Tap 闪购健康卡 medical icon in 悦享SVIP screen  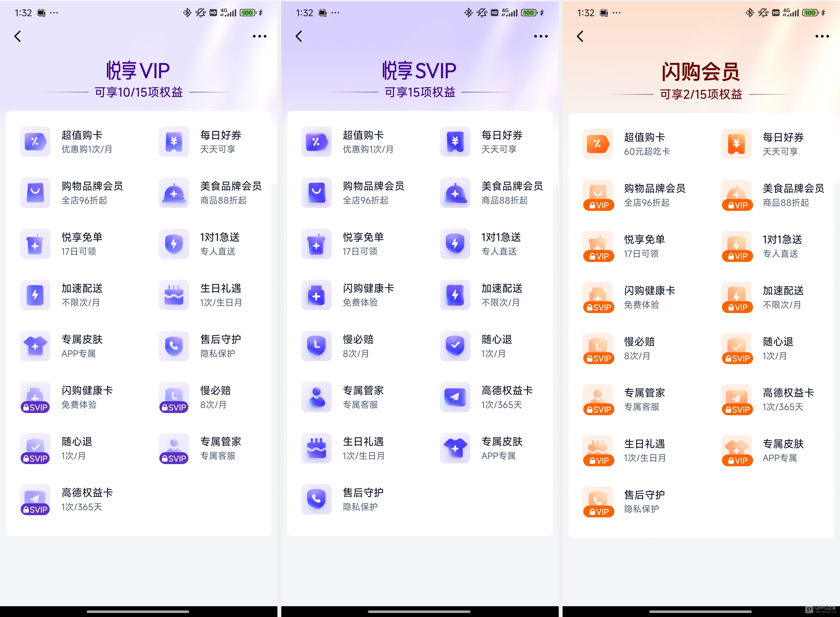click(x=317, y=295)
